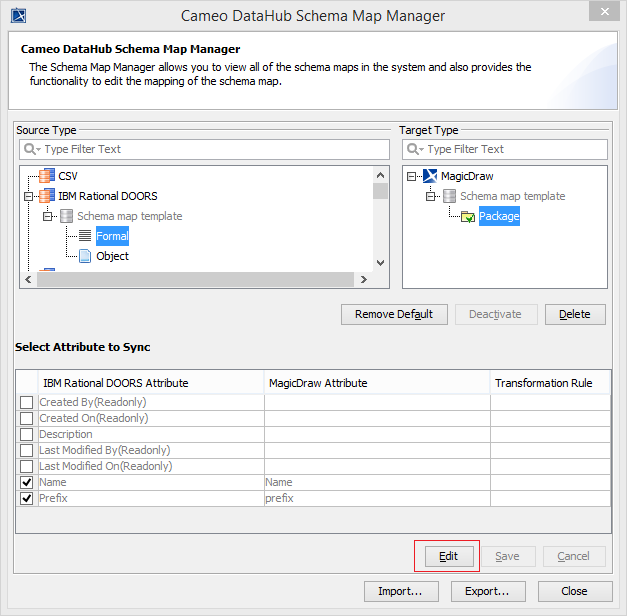The width and height of the screenshot is (627, 616).
Task: Uncheck the Name attribute checkbox
Action: pyautogui.click(x=26, y=482)
